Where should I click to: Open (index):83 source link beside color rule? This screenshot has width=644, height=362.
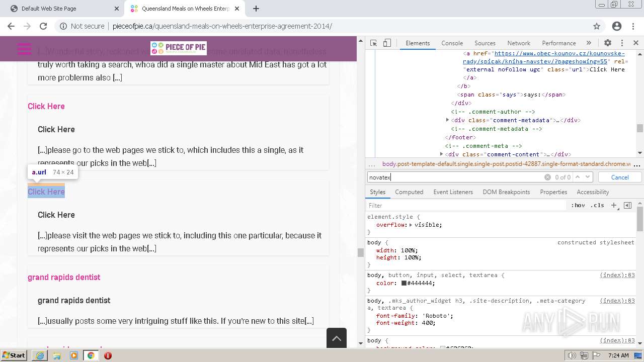pyautogui.click(x=617, y=275)
